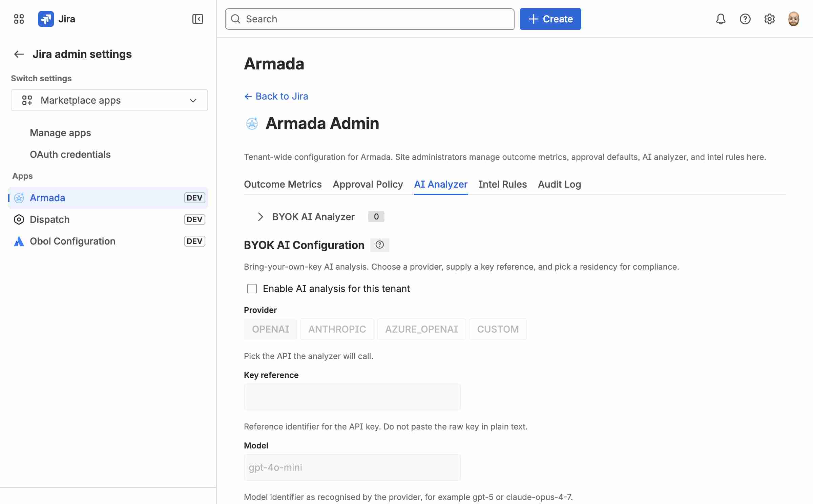Open the app switcher grid icon
The image size is (813, 504).
click(x=19, y=19)
